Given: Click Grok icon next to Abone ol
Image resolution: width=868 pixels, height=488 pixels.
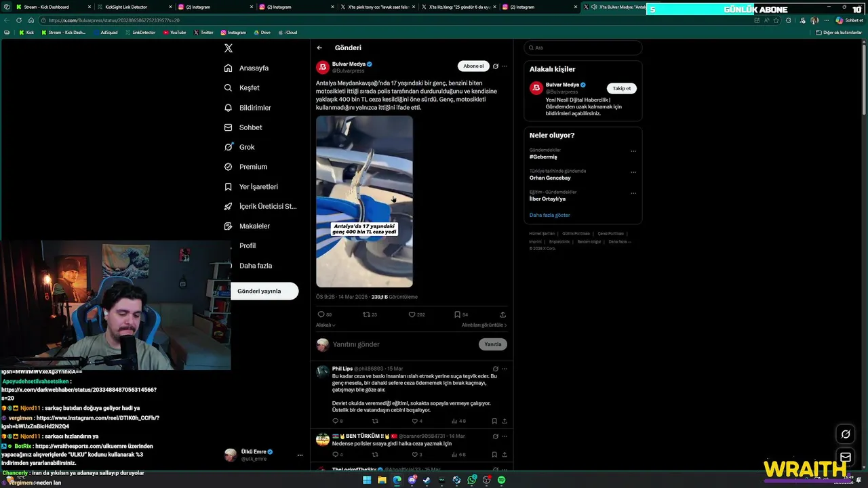Looking at the screenshot, I should 496,66.
